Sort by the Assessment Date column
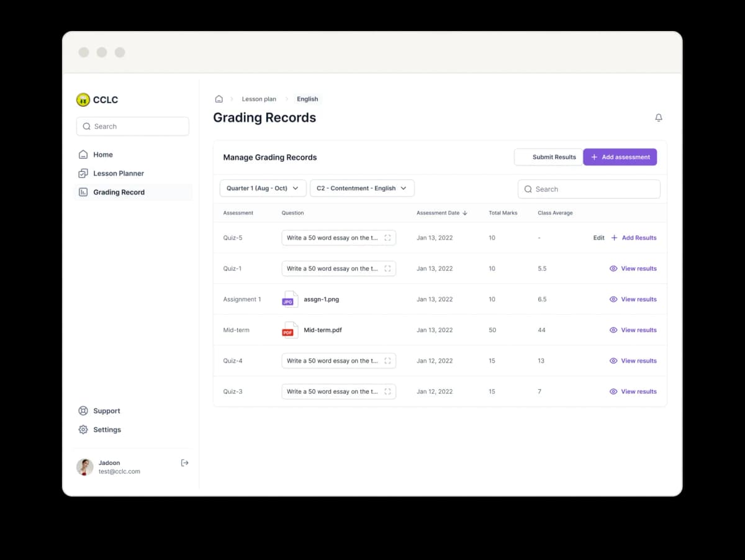 (x=442, y=213)
